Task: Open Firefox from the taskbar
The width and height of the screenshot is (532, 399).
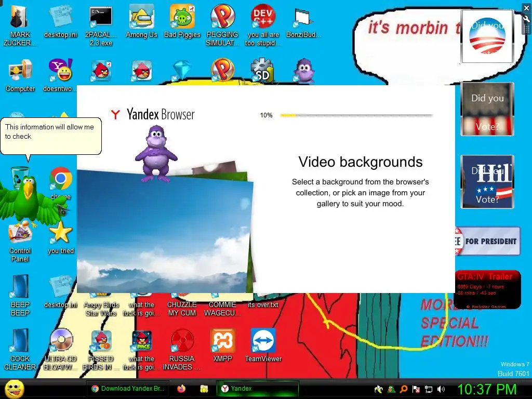Action: click(181, 389)
